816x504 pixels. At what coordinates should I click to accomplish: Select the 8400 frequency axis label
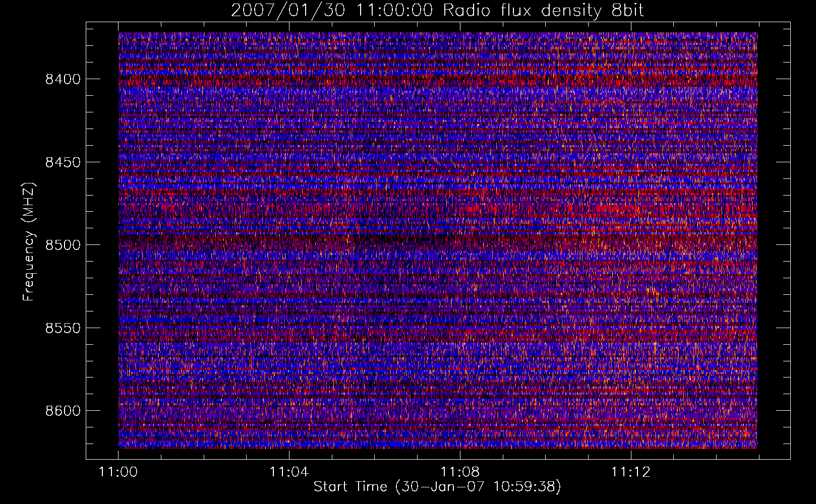(63, 79)
